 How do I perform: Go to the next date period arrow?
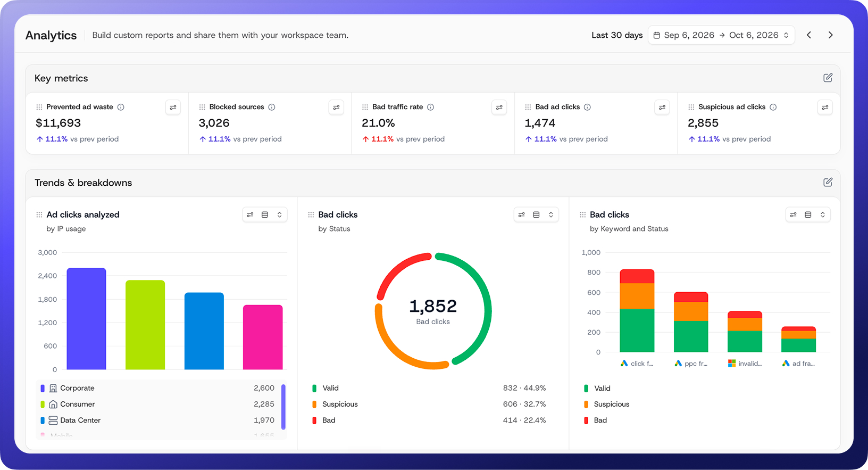click(830, 35)
